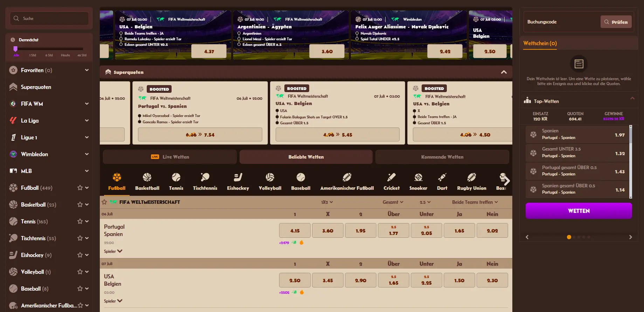Screen dimensions: 644x312
Task: Click the flame icon under Portugal Spanien
Action: pos(302,242)
